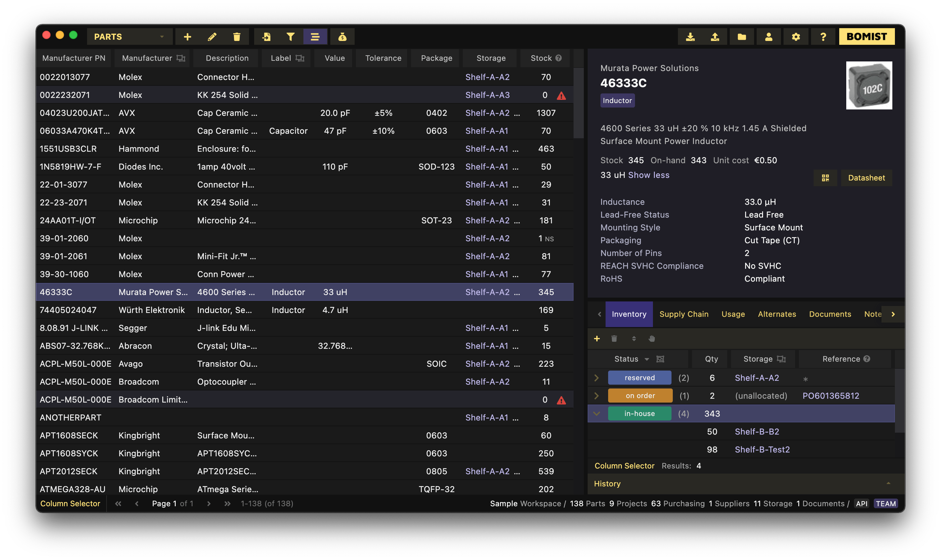Click Status column filter icon
The height and width of the screenshot is (560, 941).
660,359
